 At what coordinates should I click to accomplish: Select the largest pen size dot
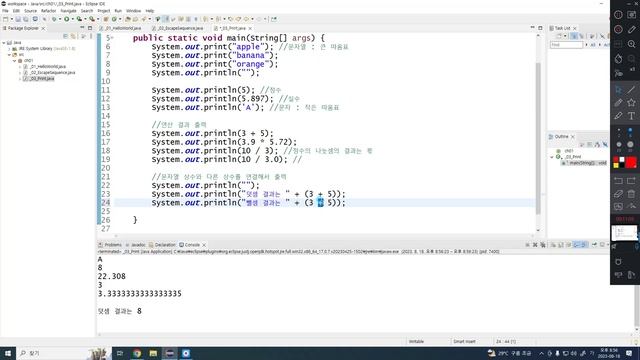tap(631, 144)
